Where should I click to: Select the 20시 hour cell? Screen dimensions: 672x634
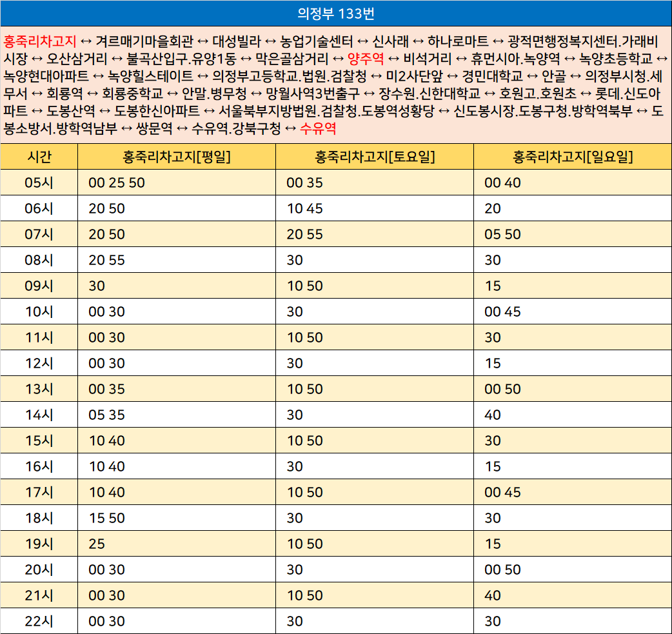click(x=39, y=570)
